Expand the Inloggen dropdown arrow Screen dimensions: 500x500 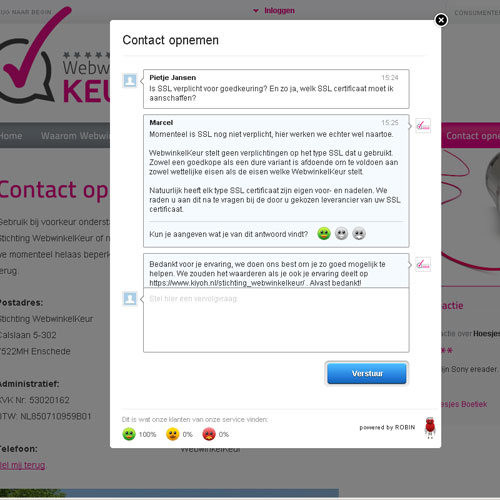coord(256,11)
